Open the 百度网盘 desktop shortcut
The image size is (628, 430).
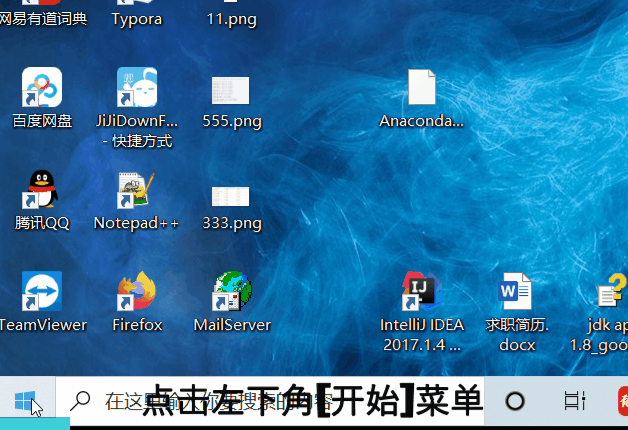pyautogui.click(x=42, y=89)
